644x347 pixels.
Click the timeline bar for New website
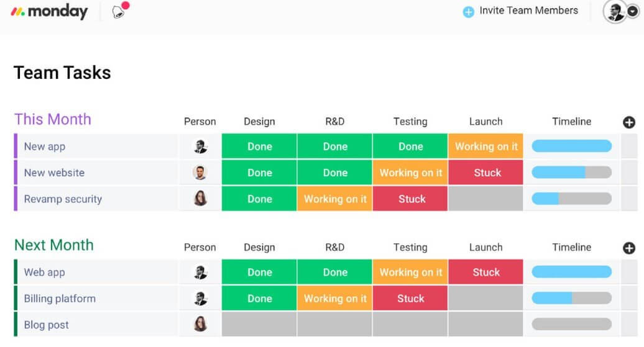pyautogui.click(x=571, y=173)
